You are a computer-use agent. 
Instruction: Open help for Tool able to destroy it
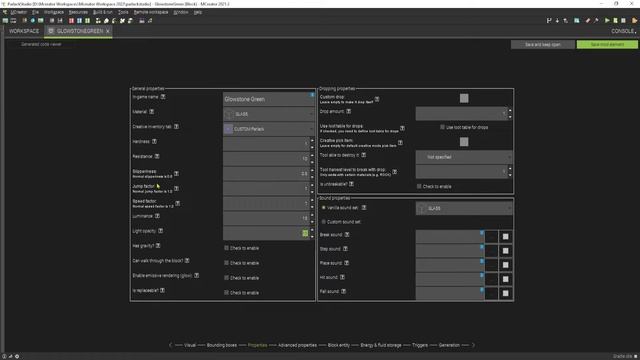coord(363,155)
